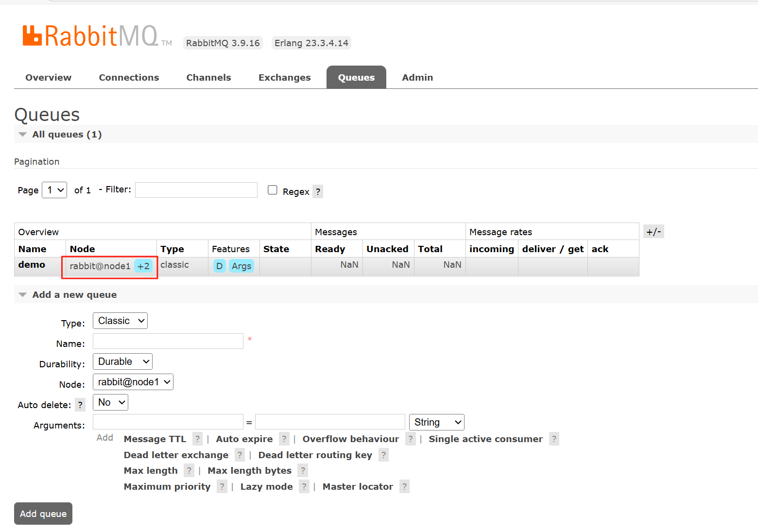
Task: Open the demo queue link
Action: [x=32, y=265]
